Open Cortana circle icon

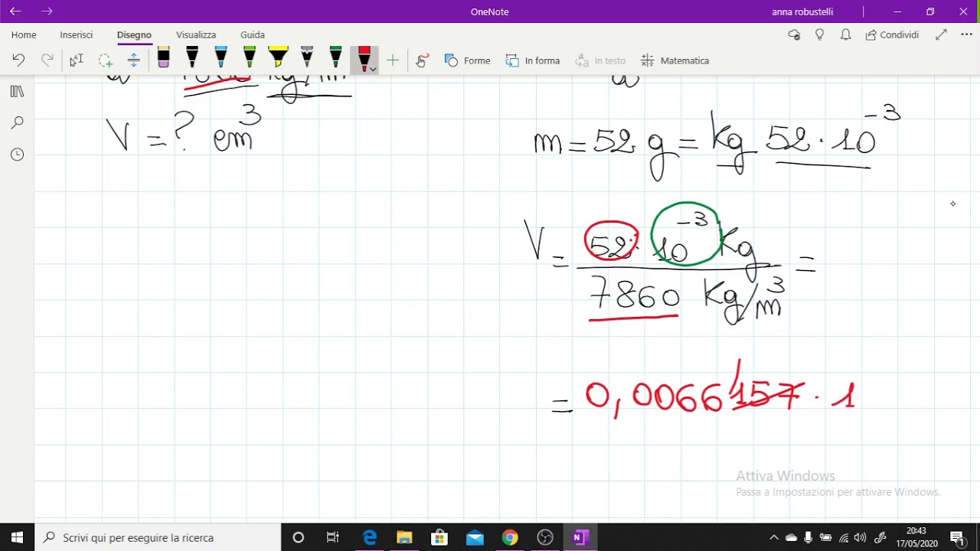299,537
